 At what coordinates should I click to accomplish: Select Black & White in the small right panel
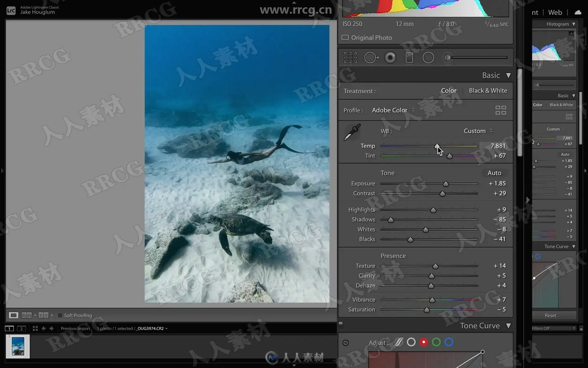pyautogui.click(x=561, y=105)
